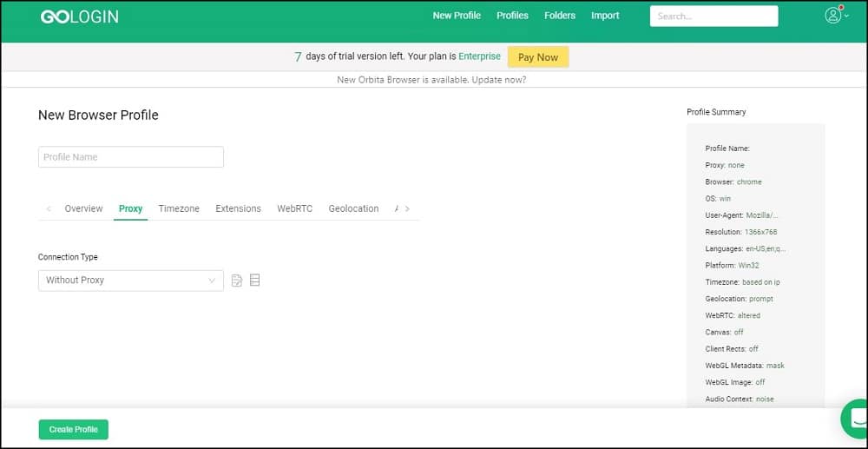Image resolution: width=868 pixels, height=449 pixels.
Task: Click the Search box in the header
Action: (x=713, y=16)
